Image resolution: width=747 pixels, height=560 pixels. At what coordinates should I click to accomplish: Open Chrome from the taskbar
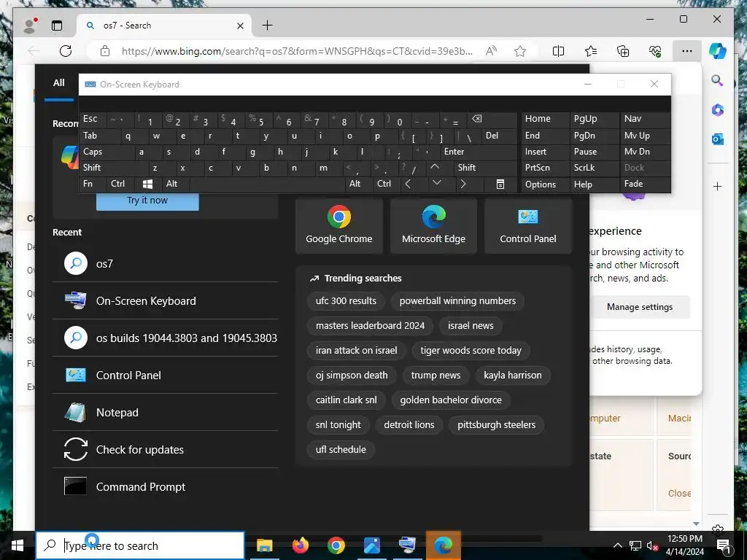click(336, 545)
